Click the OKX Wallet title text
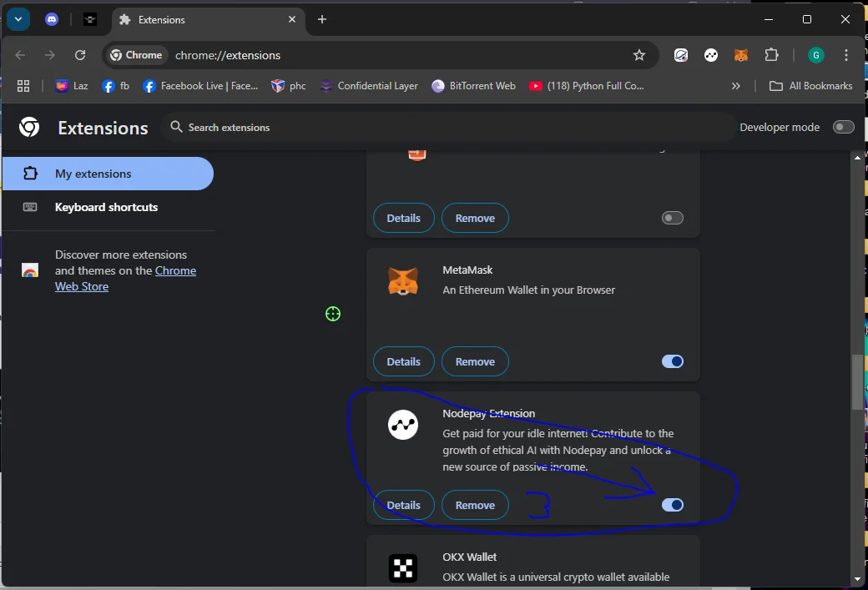The height and width of the screenshot is (590, 868). [469, 557]
